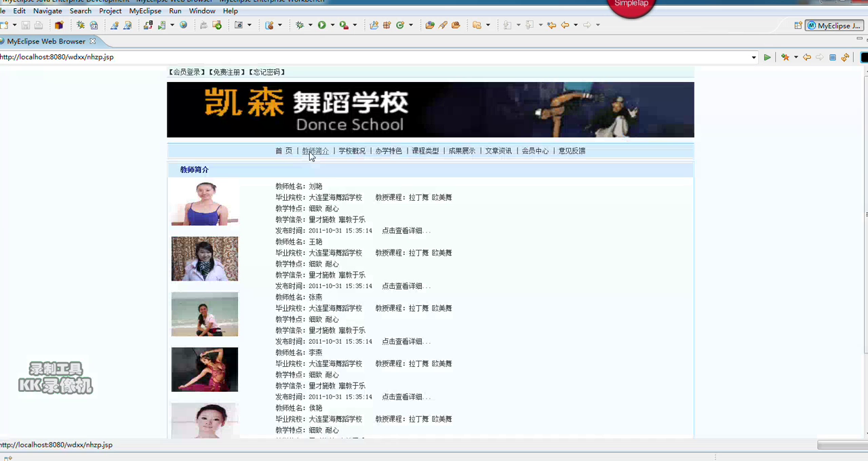Click teacher 王艳's photo thumbnail
Viewport: 868px width, 461px height.
pos(205,258)
